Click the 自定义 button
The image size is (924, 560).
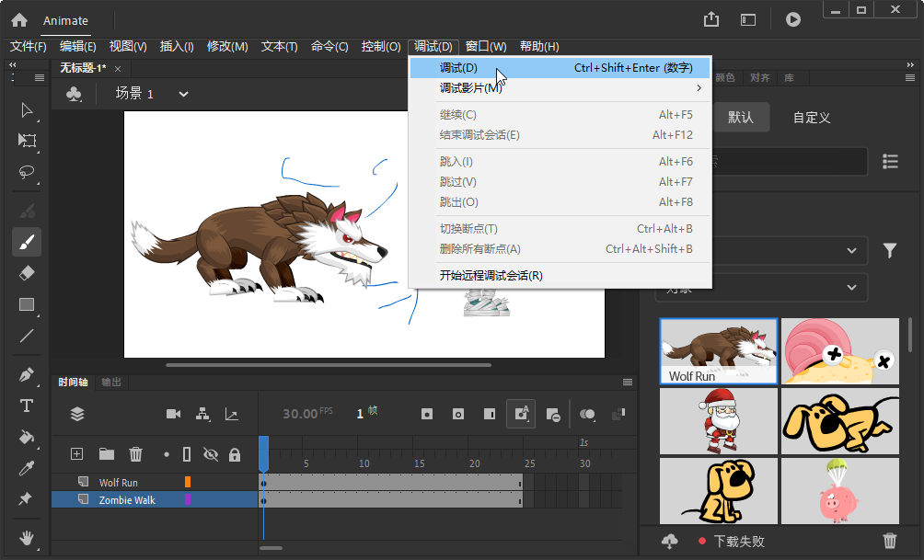point(810,117)
